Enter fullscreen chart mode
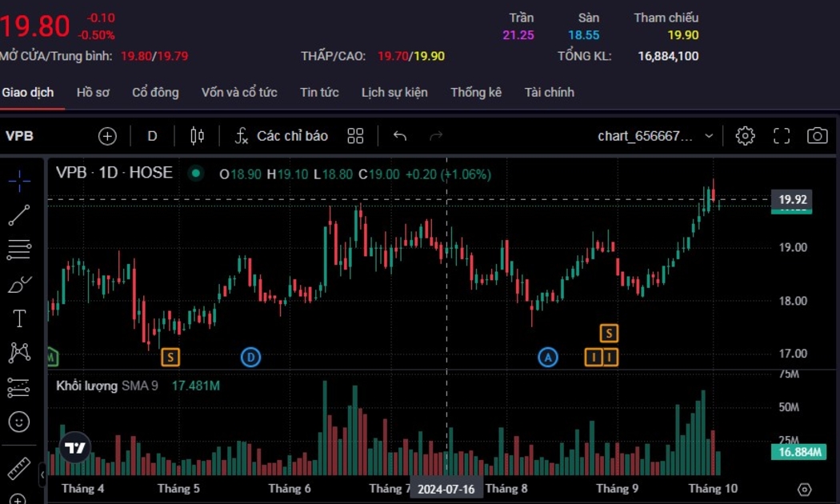Viewport: 840px width, 504px height. 782,136
